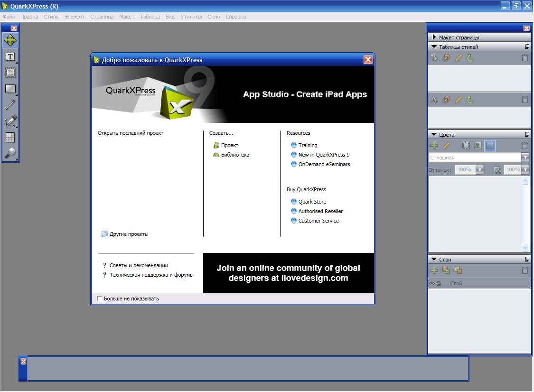The image size is (534, 392).
Task: Delete character style trash icon
Action: tap(525, 100)
